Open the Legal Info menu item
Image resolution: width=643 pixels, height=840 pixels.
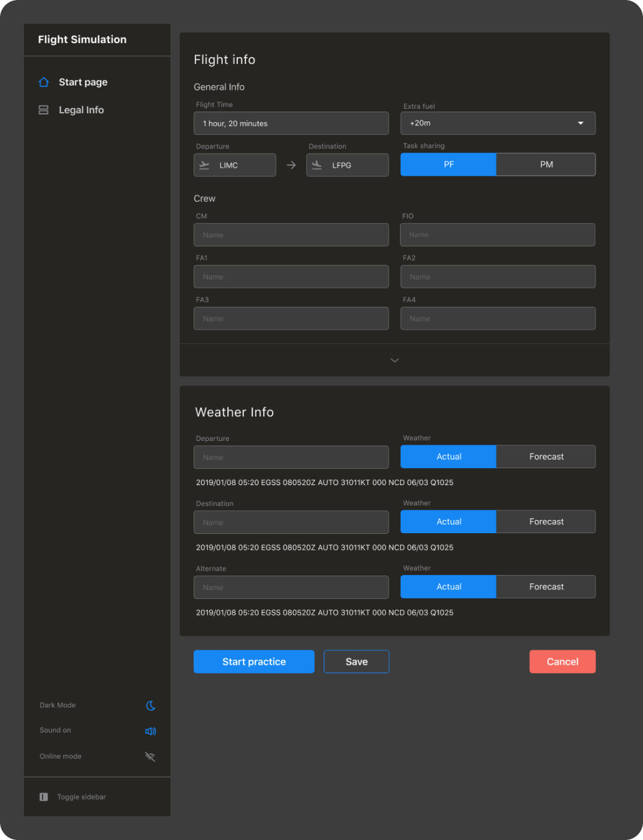tap(81, 110)
